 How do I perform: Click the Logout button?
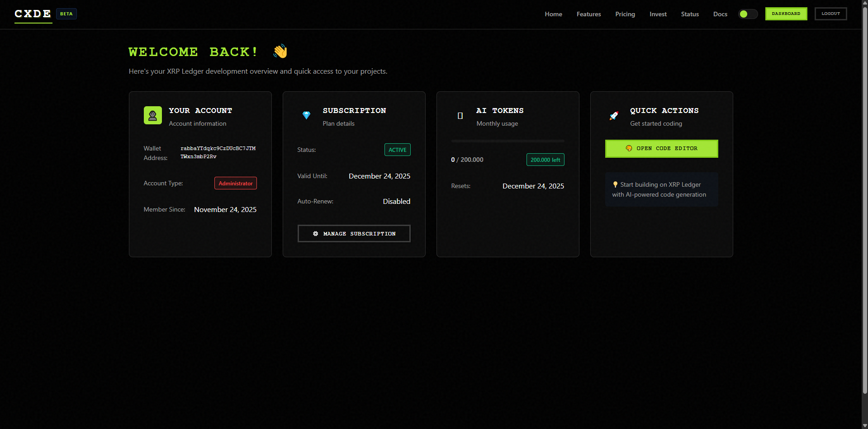click(x=830, y=14)
